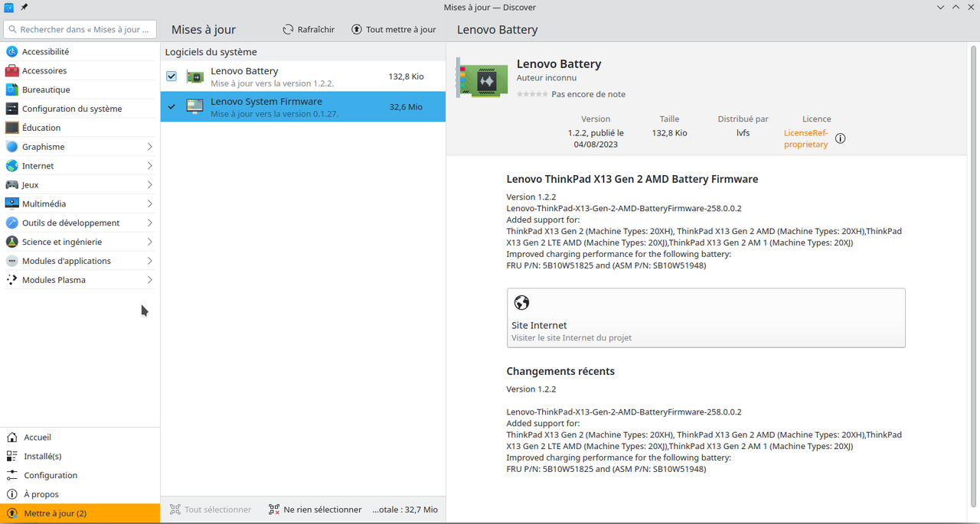This screenshot has height=524, width=980.
Task: Toggle the Lenovo System Firmware checkbox
Action: 171,107
